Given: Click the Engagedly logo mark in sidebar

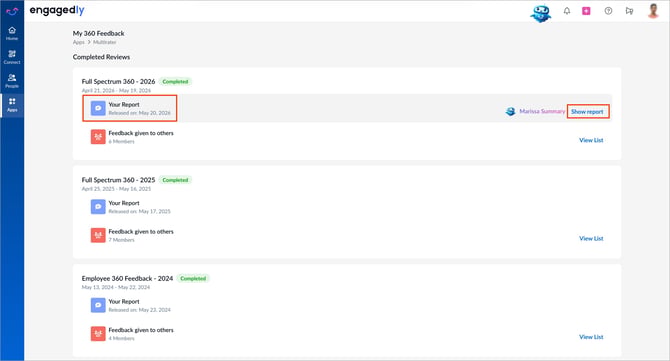Looking at the screenshot, I should [x=12, y=11].
